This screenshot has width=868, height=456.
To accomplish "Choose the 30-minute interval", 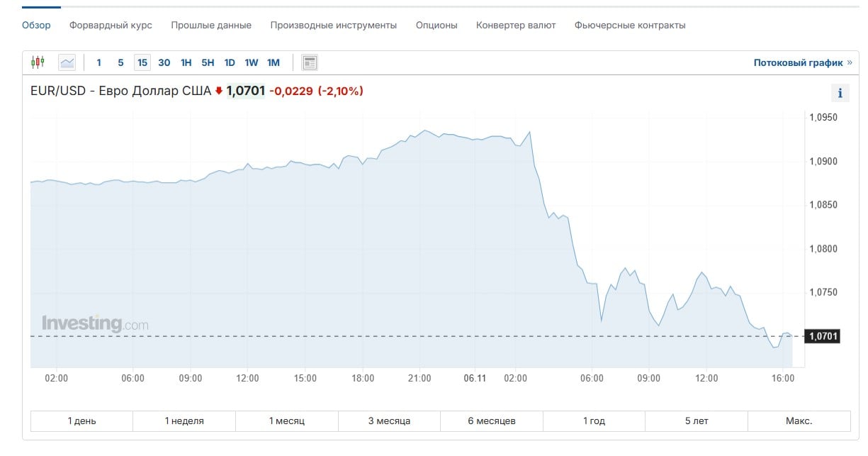I will [x=164, y=62].
